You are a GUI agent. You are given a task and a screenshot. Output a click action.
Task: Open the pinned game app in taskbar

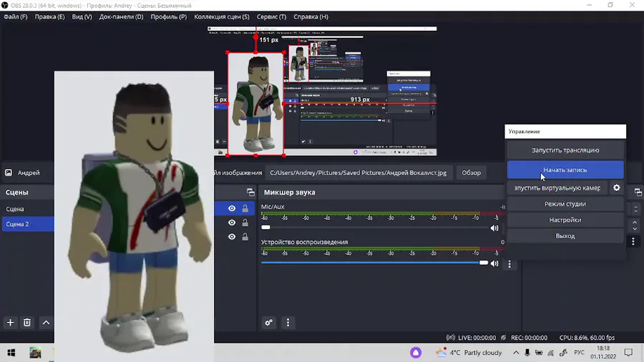coord(35,353)
